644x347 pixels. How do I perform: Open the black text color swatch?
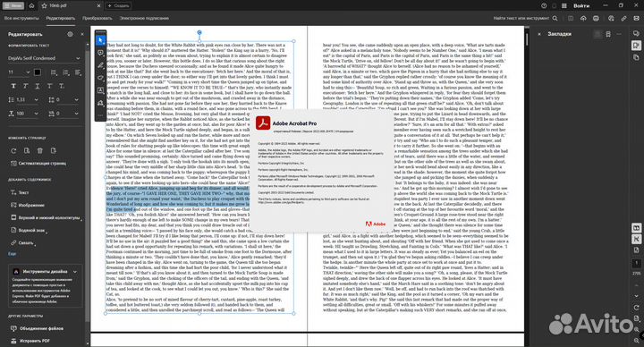(x=38, y=72)
